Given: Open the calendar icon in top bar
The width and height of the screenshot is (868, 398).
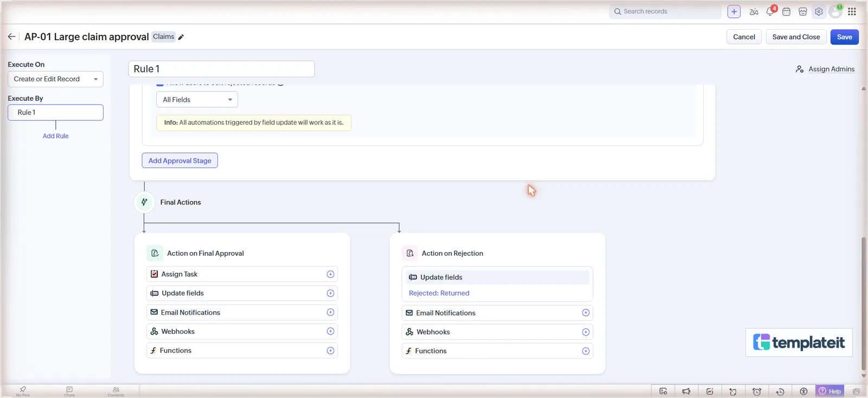Looking at the screenshot, I should (786, 11).
